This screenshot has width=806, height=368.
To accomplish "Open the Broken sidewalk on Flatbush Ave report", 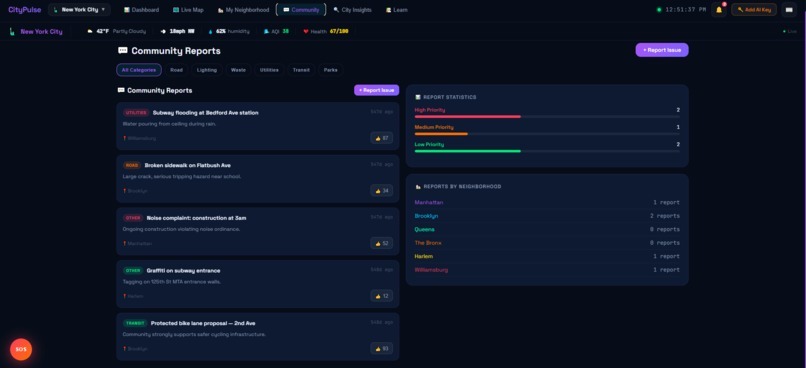I will (258, 179).
